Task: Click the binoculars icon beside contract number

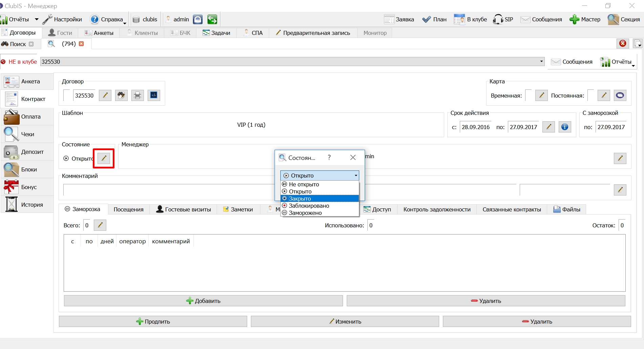Action: coord(121,96)
